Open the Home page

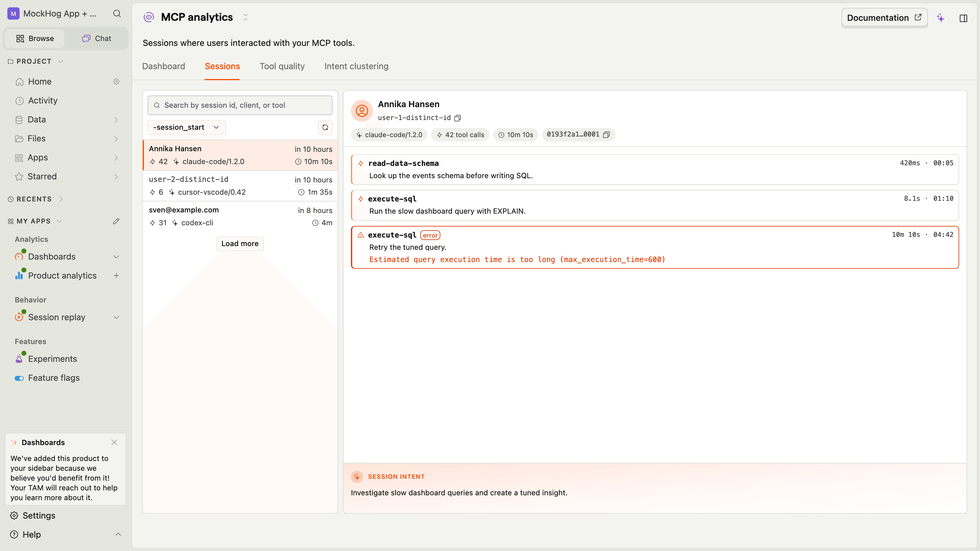pos(40,81)
